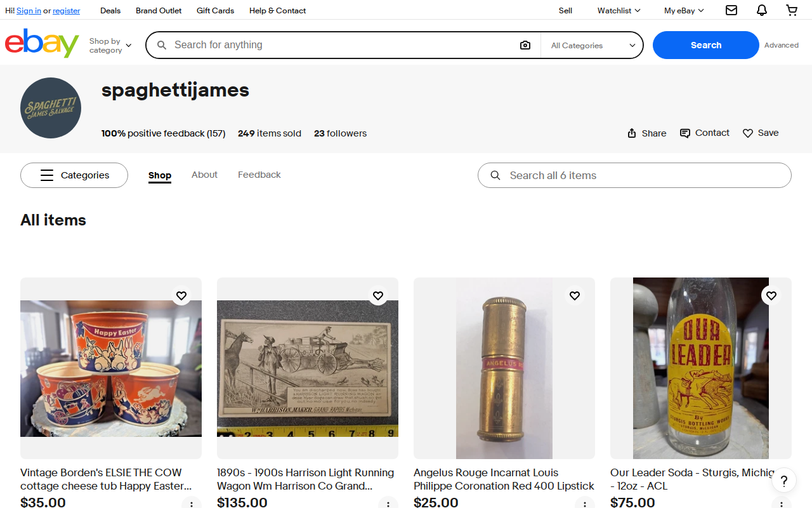This screenshot has width=812, height=508.
Task: Click 100% positive feedback (157)
Action: pos(164,133)
